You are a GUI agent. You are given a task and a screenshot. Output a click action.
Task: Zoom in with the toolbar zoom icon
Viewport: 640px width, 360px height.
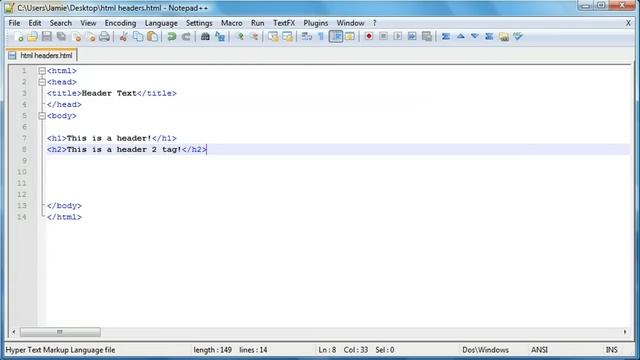pos(240,37)
